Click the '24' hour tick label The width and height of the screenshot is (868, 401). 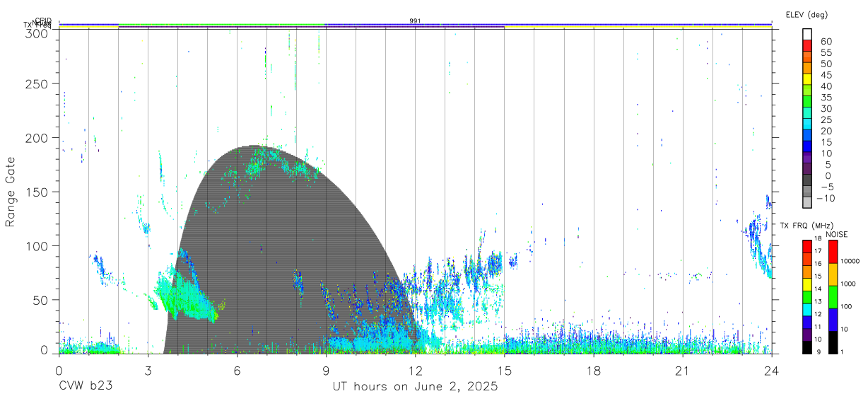(772, 370)
